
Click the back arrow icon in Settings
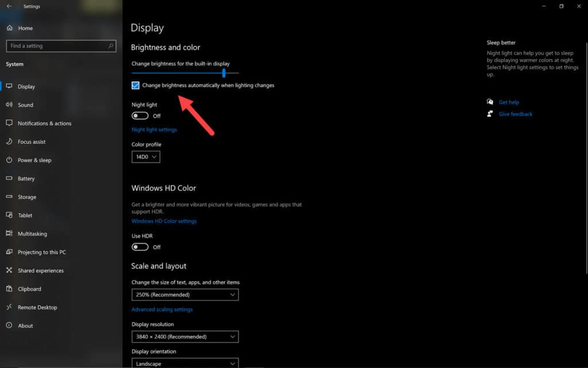[x=9, y=6]
